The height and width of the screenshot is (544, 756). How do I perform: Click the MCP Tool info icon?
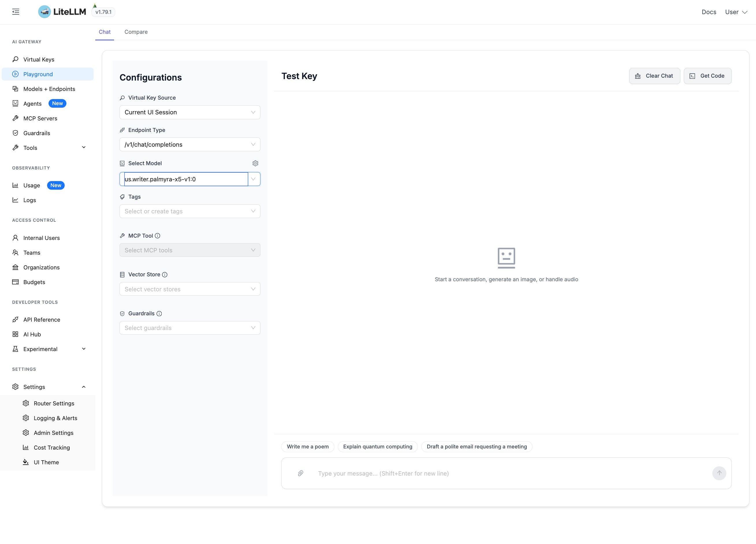[x=158, y=236]
